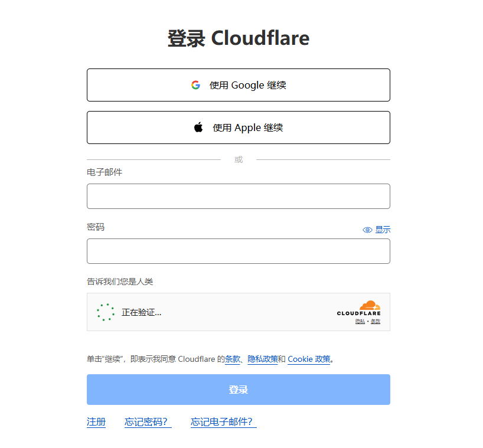Click the 正在验证... status text

point(141,312)
